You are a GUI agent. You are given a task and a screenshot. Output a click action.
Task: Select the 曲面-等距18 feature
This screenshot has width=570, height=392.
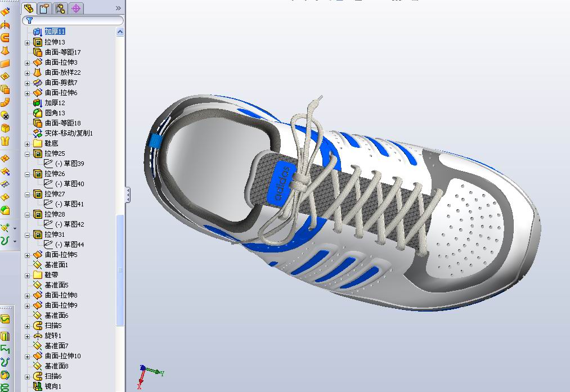(x=62, y=123)
